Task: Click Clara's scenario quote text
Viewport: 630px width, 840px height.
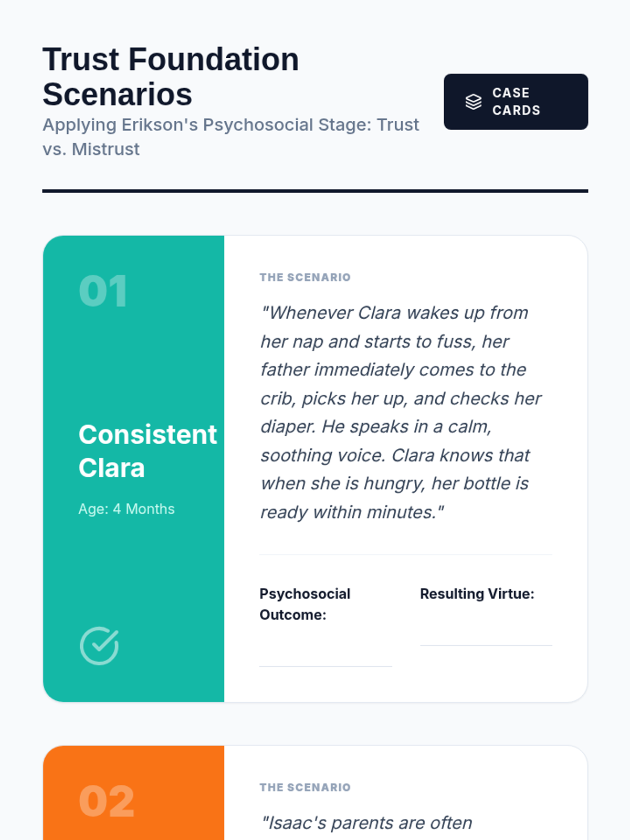Action: coord(402,412)
